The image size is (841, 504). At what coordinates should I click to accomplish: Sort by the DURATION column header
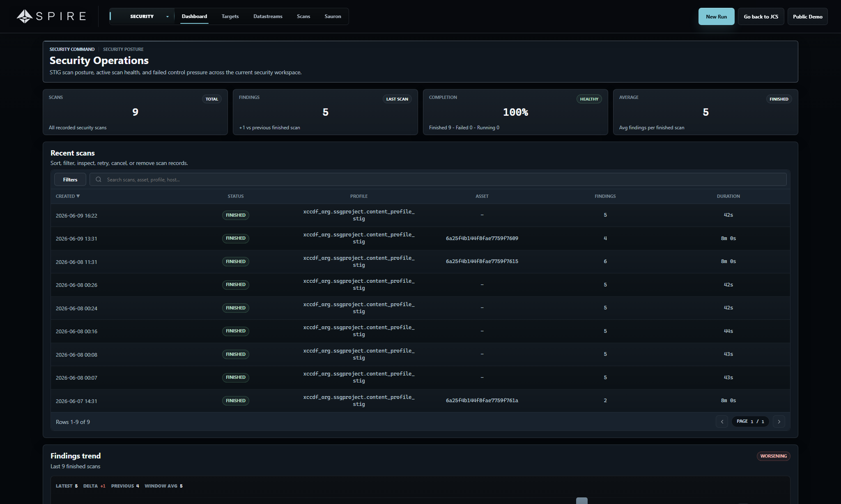click(728, 196)
